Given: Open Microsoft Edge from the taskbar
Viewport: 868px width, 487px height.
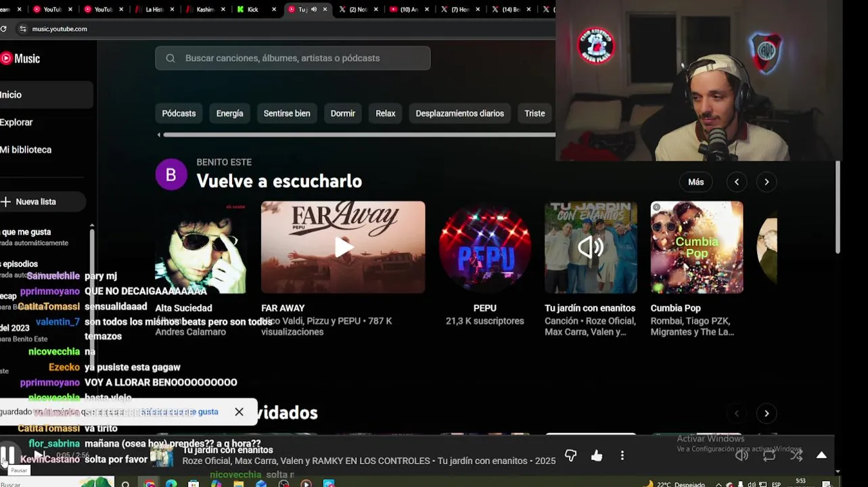Looking at the screenshot, I should coord(171,483).
